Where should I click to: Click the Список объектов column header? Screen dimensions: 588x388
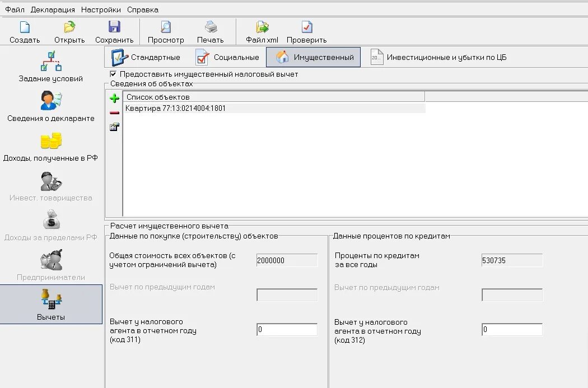pyautogui.click(x=274, y=97)
